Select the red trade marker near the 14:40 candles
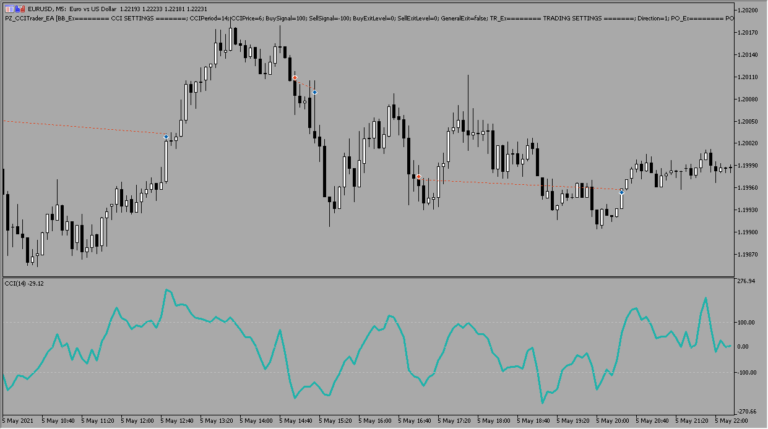 tap(294, 76)
